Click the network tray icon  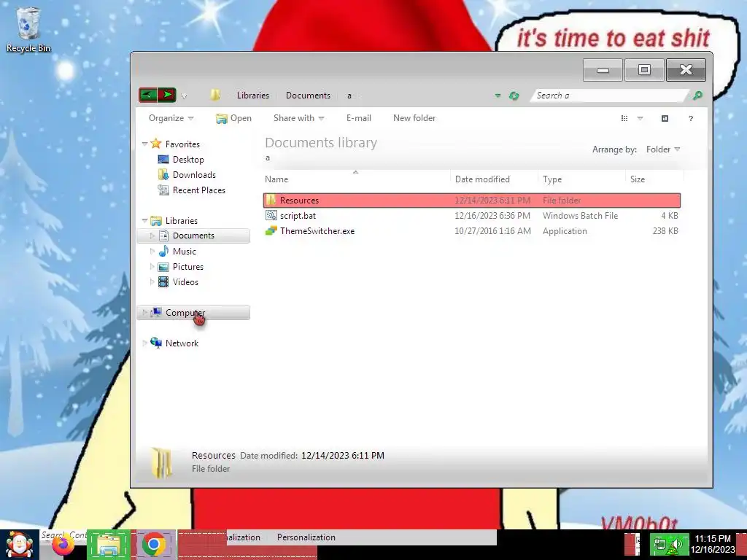pyautogui.click(x=660, y=544)
